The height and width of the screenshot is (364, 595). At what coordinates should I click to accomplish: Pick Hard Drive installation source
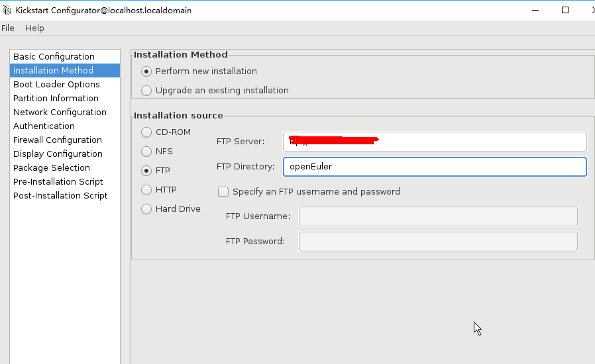[x=146, y=209]
